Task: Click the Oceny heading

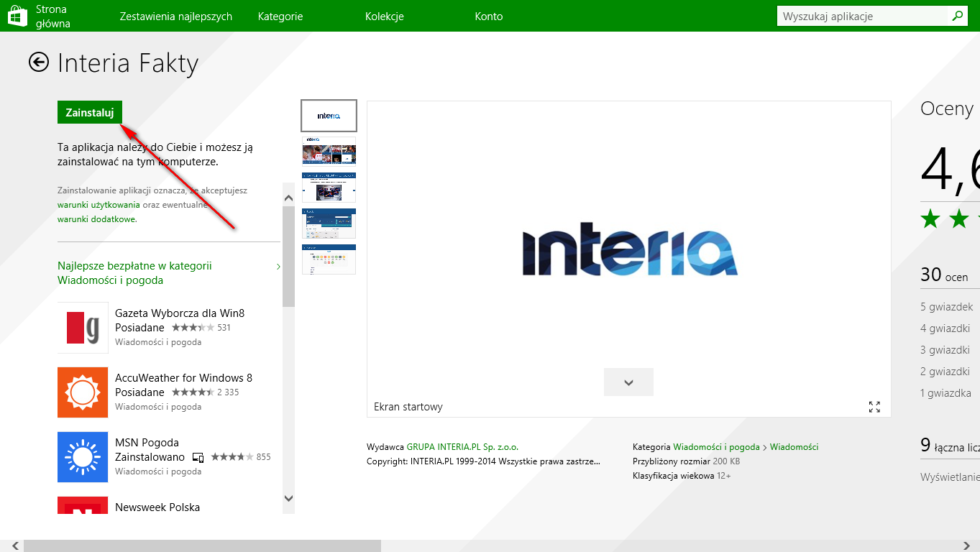Action: (x=947, y=109)
